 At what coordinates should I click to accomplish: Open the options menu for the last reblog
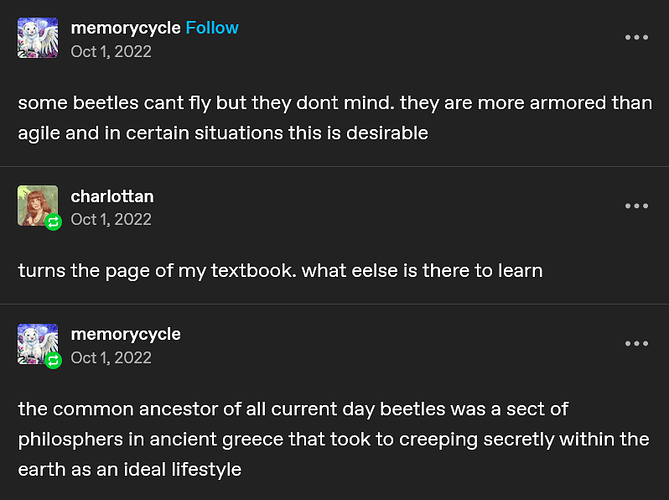[x=637, y=343]
